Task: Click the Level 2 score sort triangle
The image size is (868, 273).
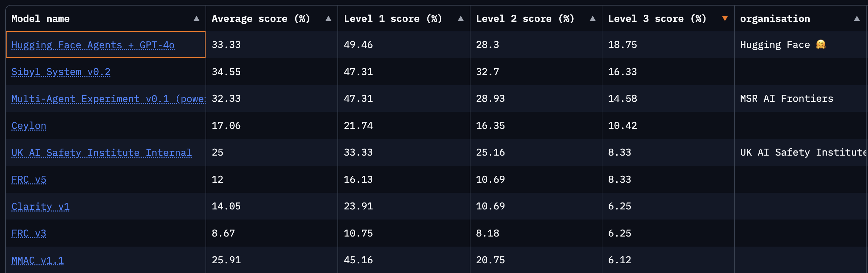Action: click(593, 19)
